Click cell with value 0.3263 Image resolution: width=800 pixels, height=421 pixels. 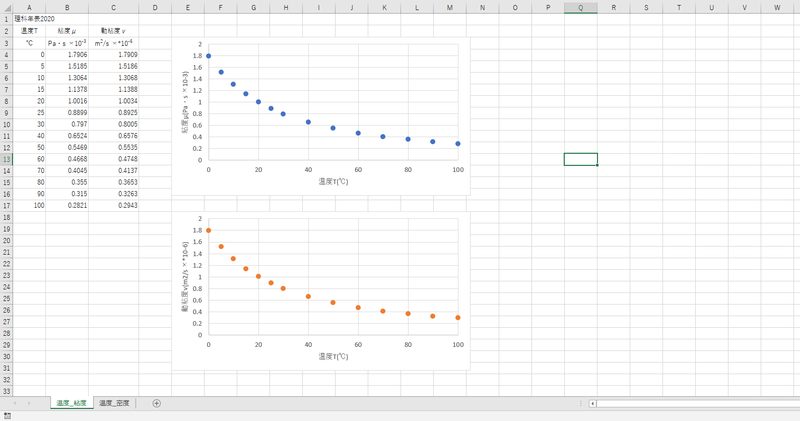pyautogui.click(x=113, y=194)
